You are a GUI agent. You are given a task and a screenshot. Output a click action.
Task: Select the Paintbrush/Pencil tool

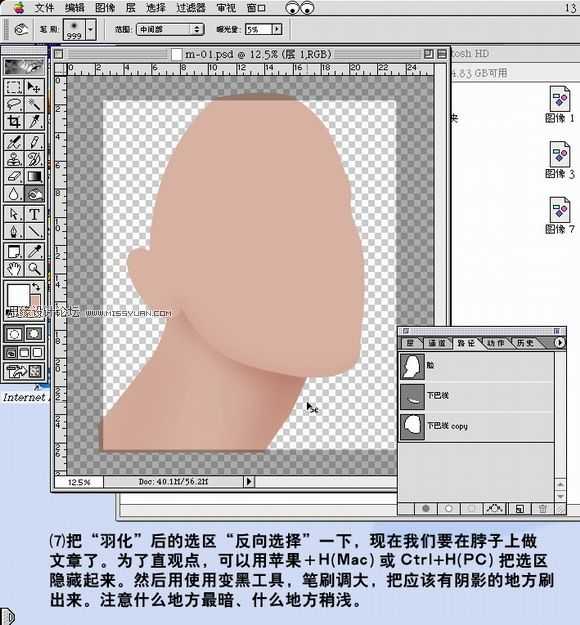click(34, 142)
